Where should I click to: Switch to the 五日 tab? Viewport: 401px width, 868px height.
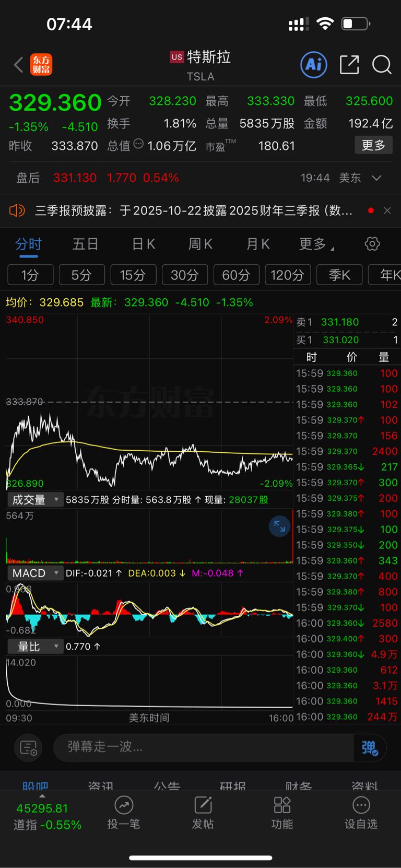click(x=85, y=244)
